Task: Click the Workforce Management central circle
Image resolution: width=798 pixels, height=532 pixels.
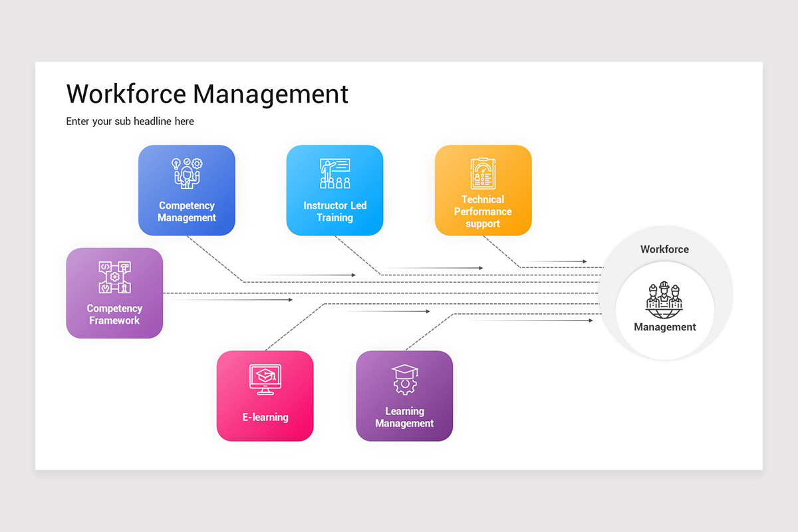Action: click(x=664, y=307)
